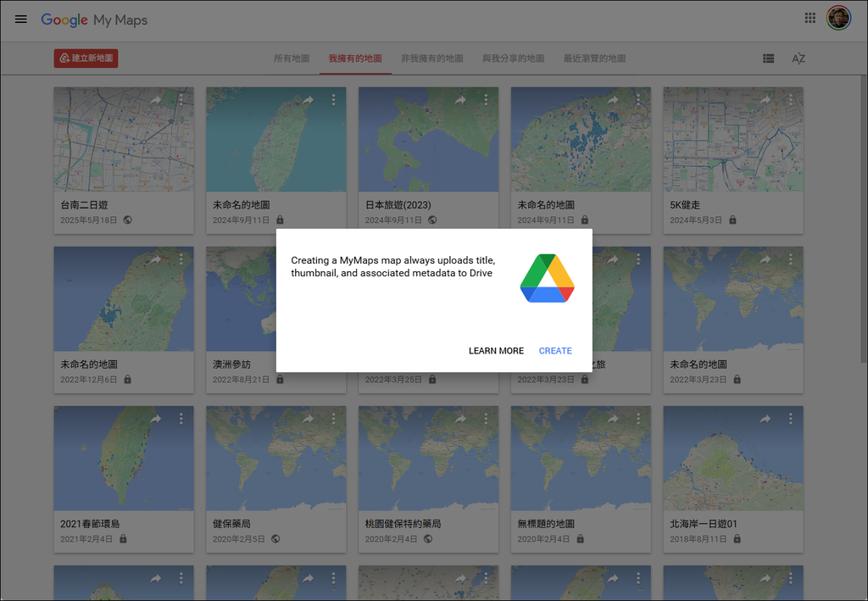Switch to list view layout

[x=768, y=58]
